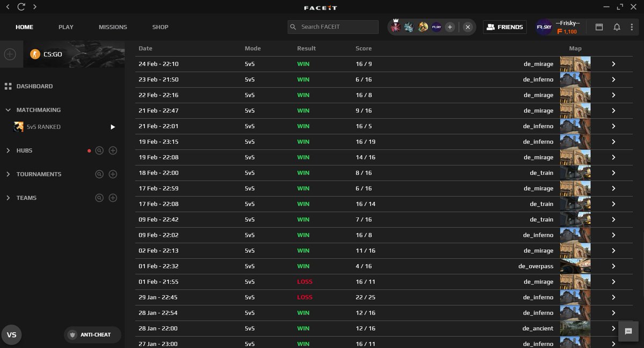Image resolution: width=644 pixels, height=348 pixels.
Task: Open 28 Jan - 22:54 match details arrow
Action: tap(613, 313)
